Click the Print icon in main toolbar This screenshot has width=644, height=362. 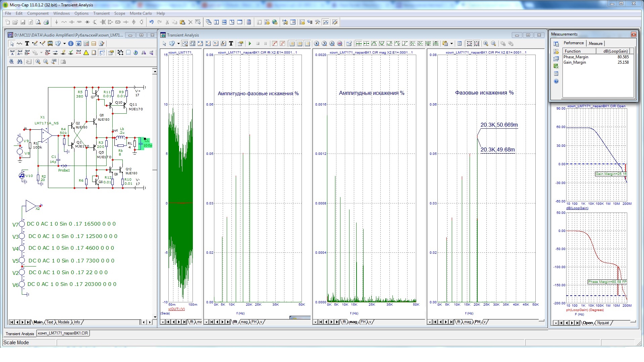point(46,22)
